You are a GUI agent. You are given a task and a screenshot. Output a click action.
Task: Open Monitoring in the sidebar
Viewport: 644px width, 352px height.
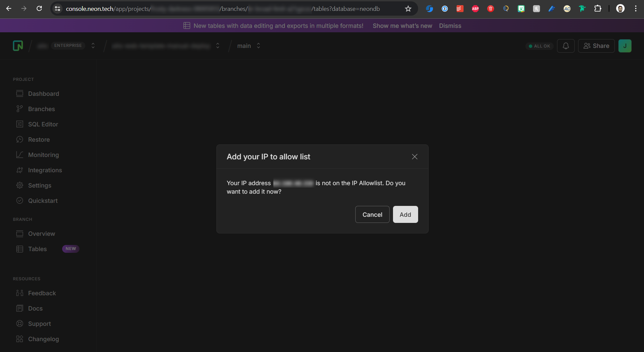[43, 155]
